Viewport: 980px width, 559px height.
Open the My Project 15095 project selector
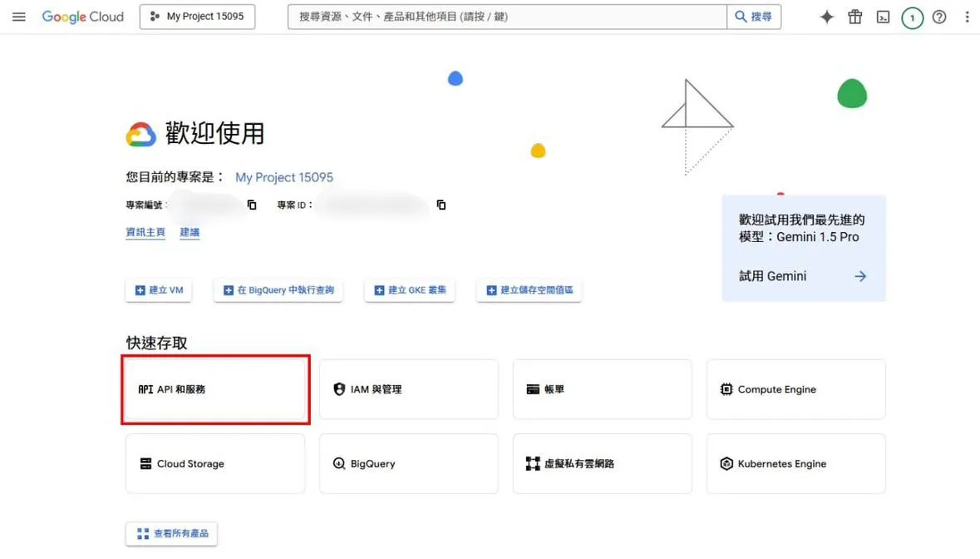pyautogui.click(x=197, y=17)
